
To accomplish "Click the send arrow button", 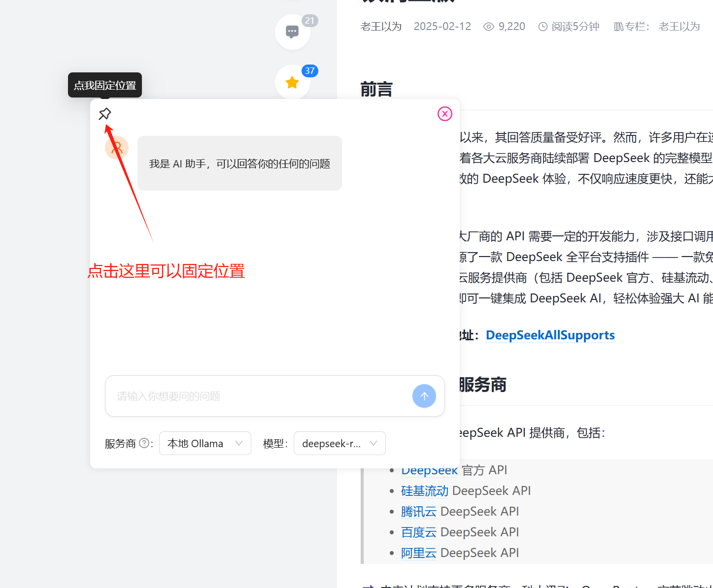I will [x=424, y=396].
